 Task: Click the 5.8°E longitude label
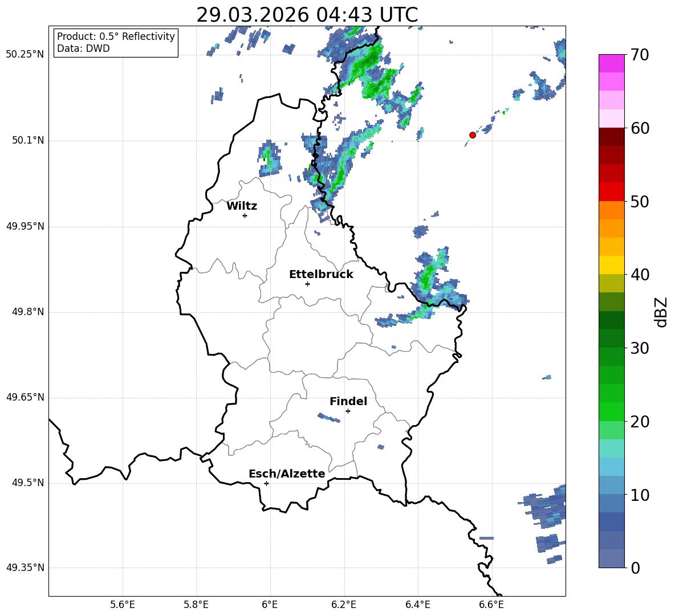[196, 605]
